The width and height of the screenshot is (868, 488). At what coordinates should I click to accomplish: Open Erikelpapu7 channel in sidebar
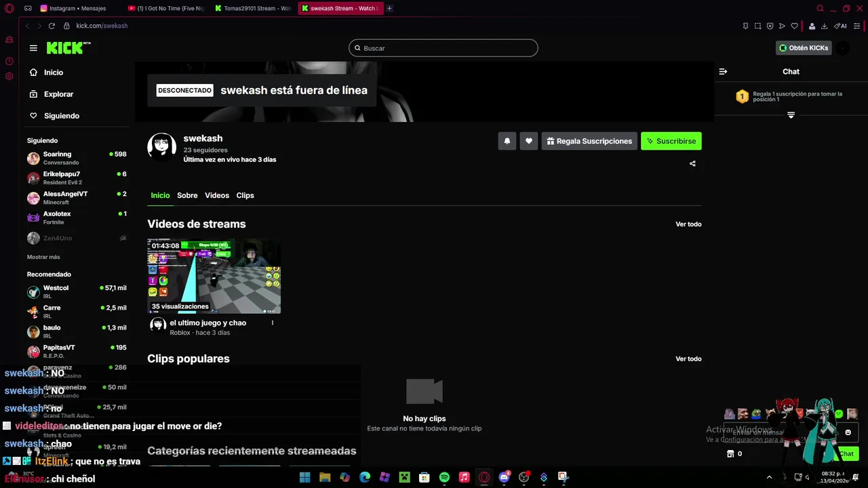77,178
